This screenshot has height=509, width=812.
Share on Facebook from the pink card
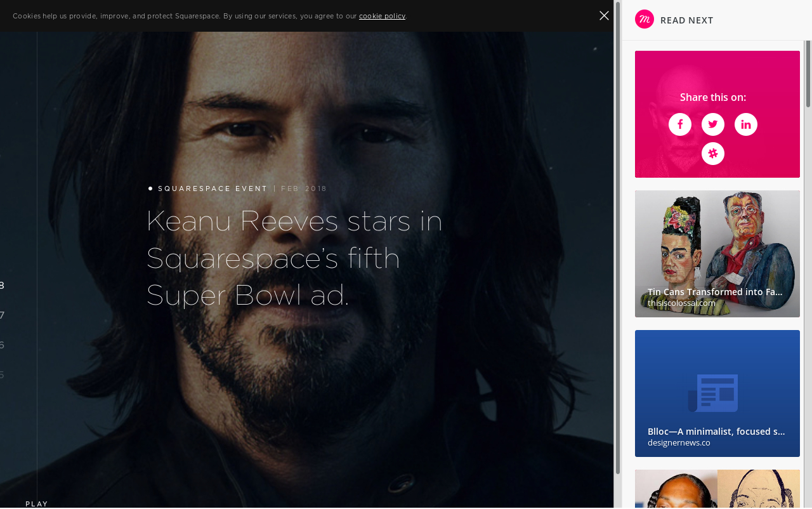pyautogui.click(x=679, y=124)
